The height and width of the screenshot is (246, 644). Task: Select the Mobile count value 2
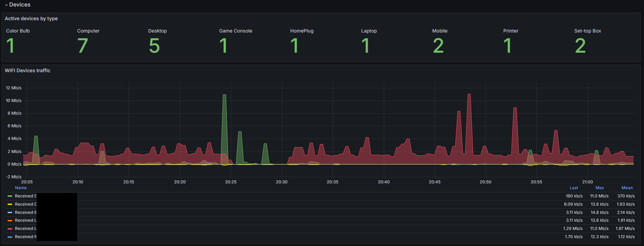(x=438, y=46)
